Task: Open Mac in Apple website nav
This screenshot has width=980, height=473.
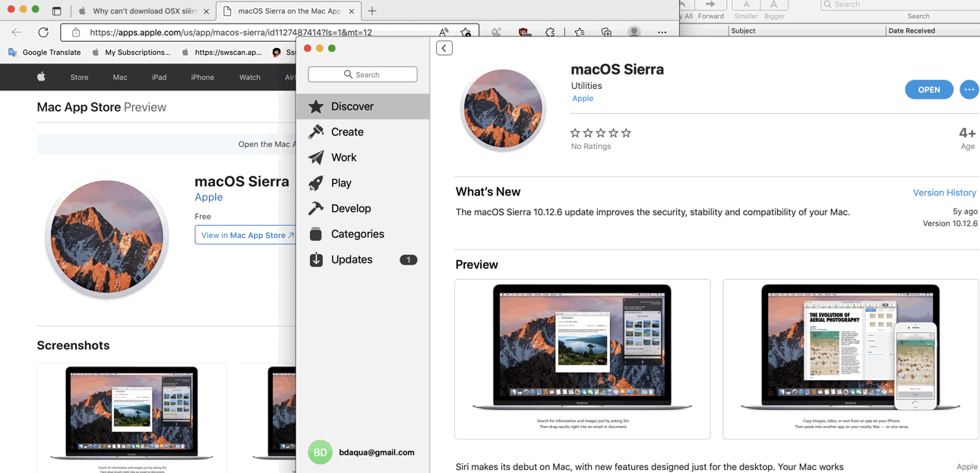Action: (x=120, y=78)
